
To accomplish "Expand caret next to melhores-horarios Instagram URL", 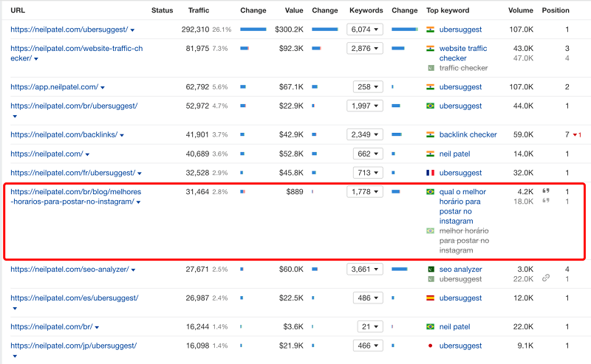I will coord(138,202).
